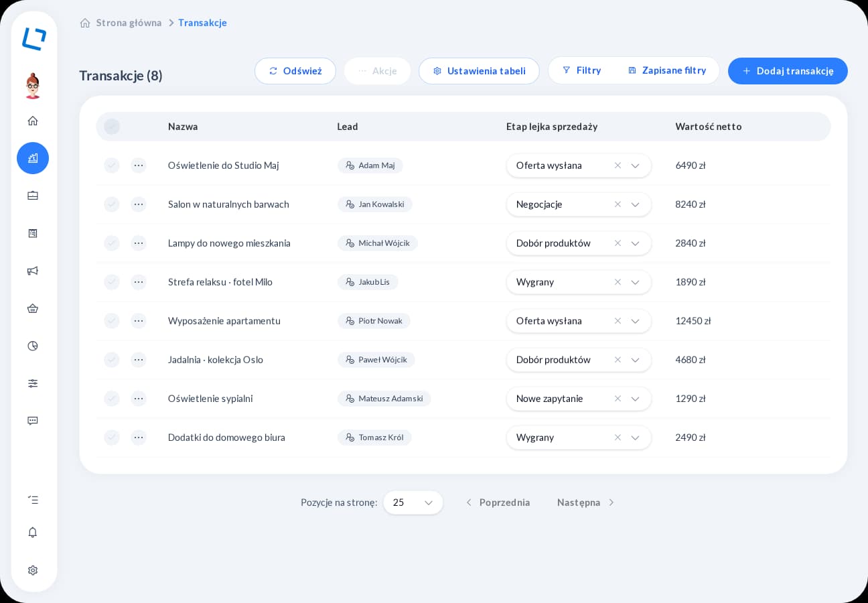Select the Jadalnia kolekcja Oslo checkbox
Viewport: 868px width, 603px height.
pyautogui.click(x=112, y=360)
